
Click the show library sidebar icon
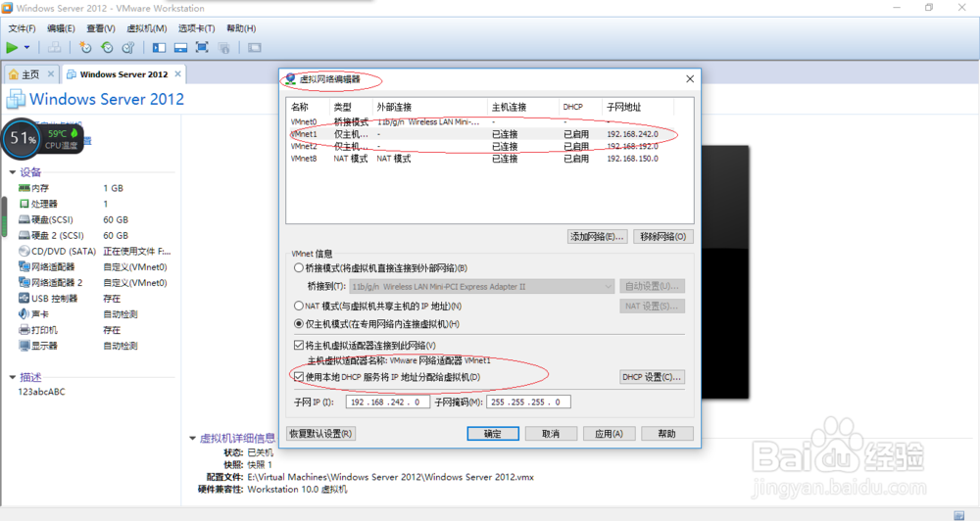160,47
